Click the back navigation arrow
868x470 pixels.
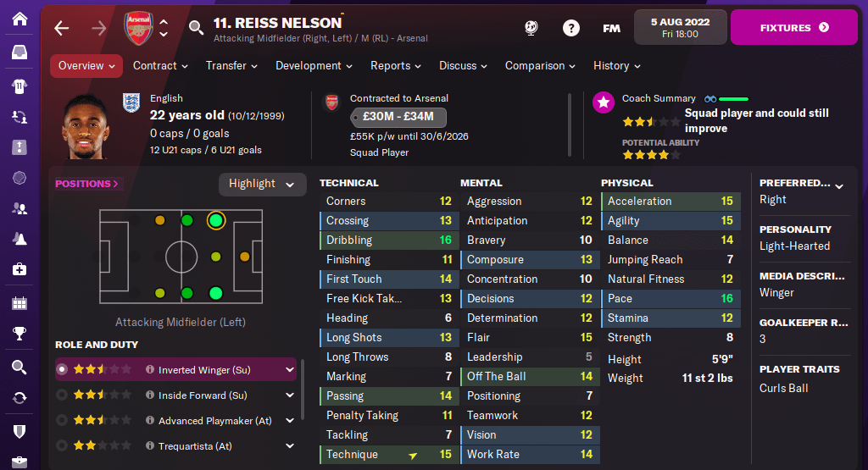61,28
